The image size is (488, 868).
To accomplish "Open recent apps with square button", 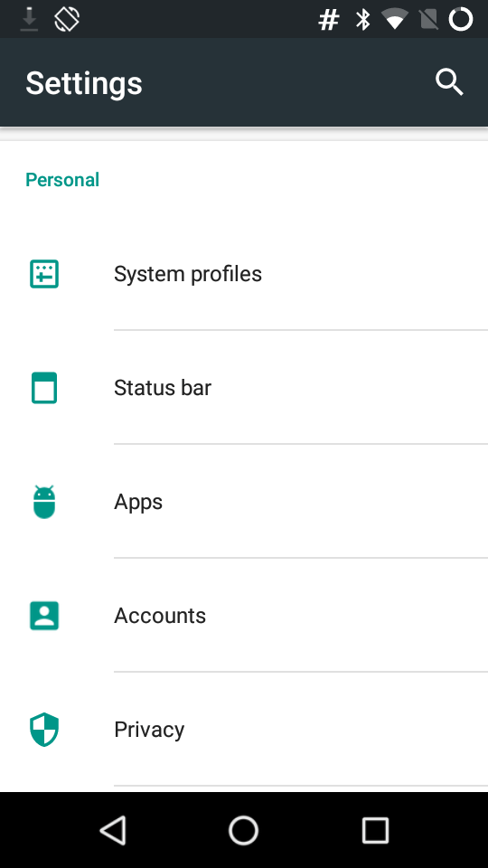I will 375,830.
